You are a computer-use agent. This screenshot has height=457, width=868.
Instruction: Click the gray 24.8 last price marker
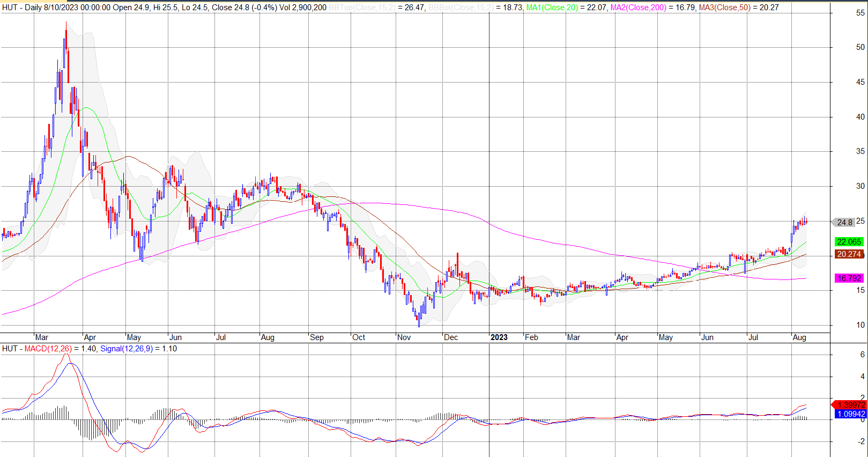(844, 222)
